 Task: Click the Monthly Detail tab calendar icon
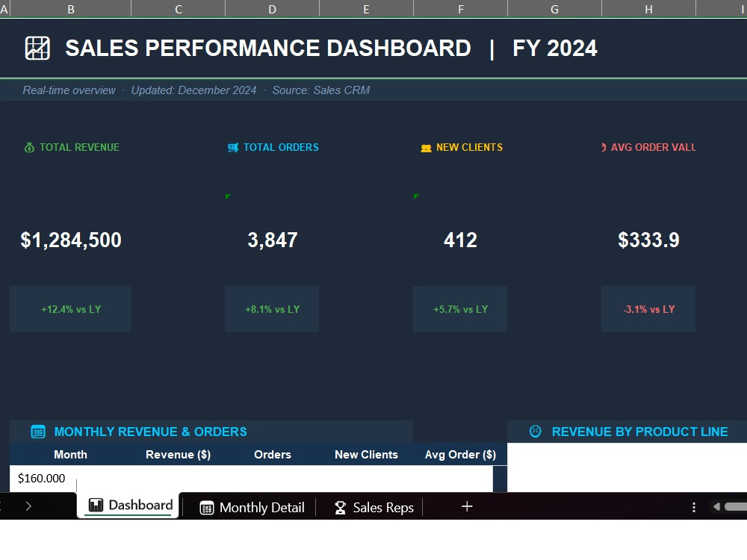(207, 508)
